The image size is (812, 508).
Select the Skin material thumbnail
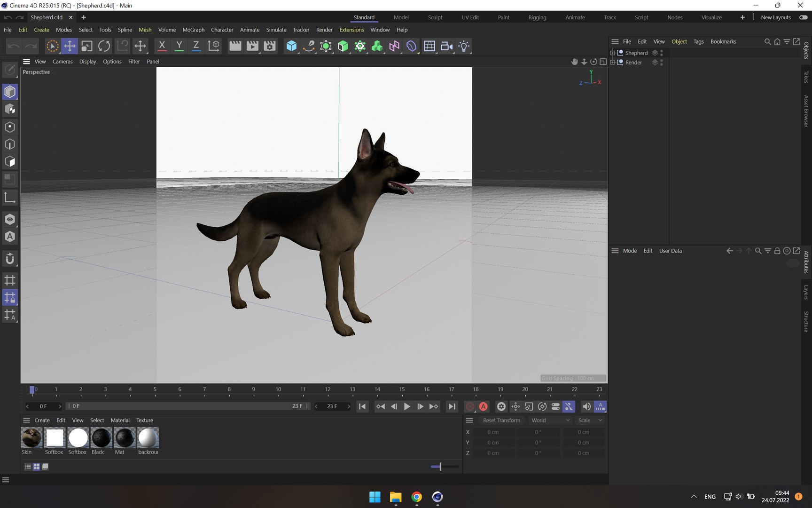point(31,437)
